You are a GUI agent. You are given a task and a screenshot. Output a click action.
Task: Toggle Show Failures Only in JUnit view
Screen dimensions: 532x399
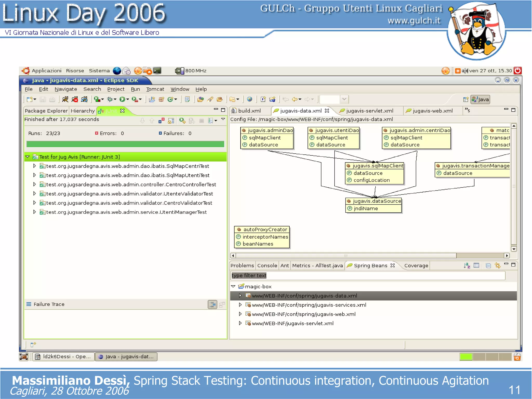[x=161, y=121]
